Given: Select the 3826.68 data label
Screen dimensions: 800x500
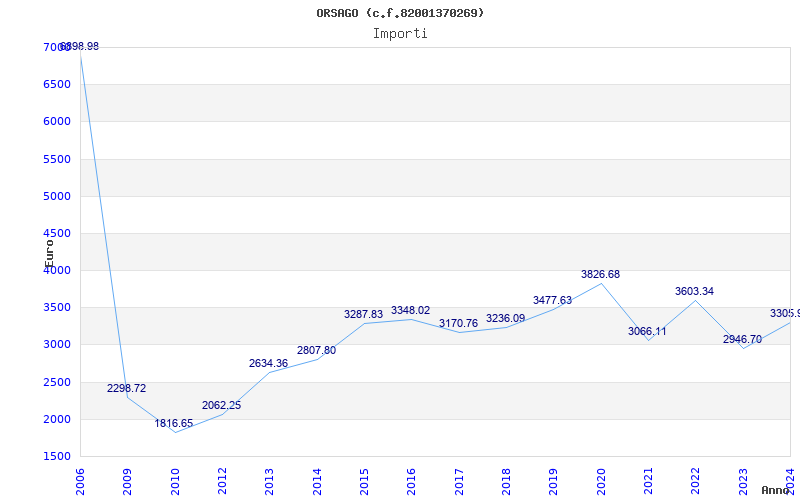Looking at the screenshot, I should point(601,274).
